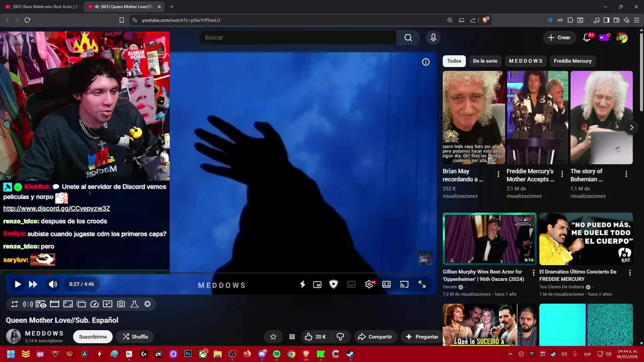Open enhancer settings gear below video
Image resolution: width=644 pixels, height=362 pixels.
tap(147, 304)
